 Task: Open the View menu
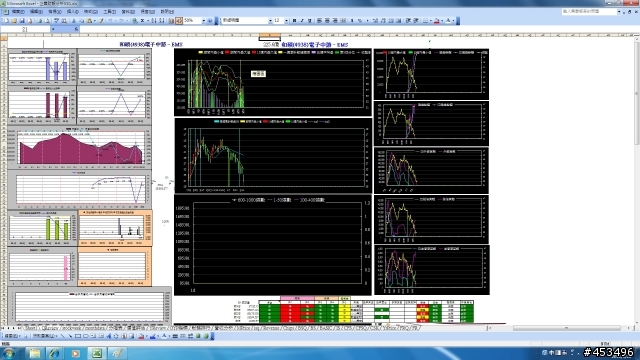[54, 12]
